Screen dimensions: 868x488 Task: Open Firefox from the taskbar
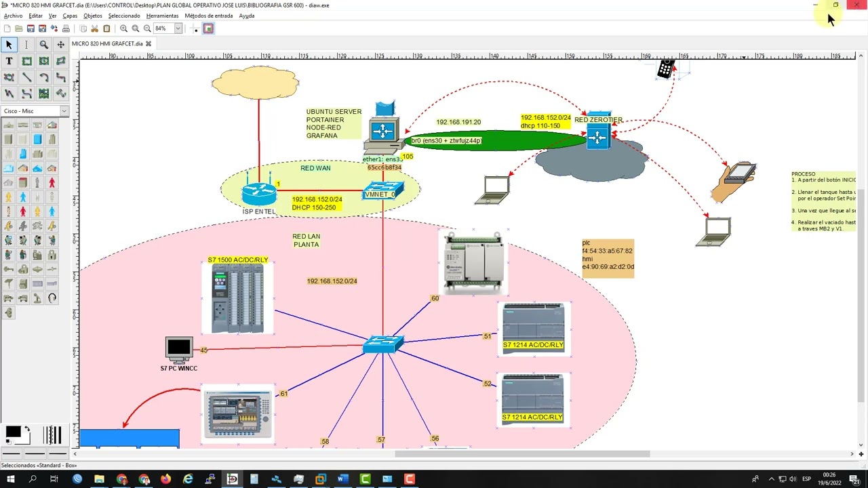(165, 479)
